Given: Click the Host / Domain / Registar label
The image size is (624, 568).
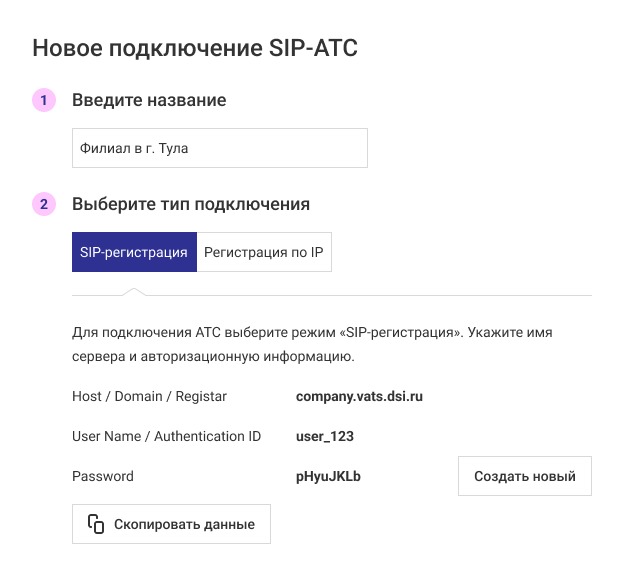Looking at the screenshot, I should click(150, 397).
